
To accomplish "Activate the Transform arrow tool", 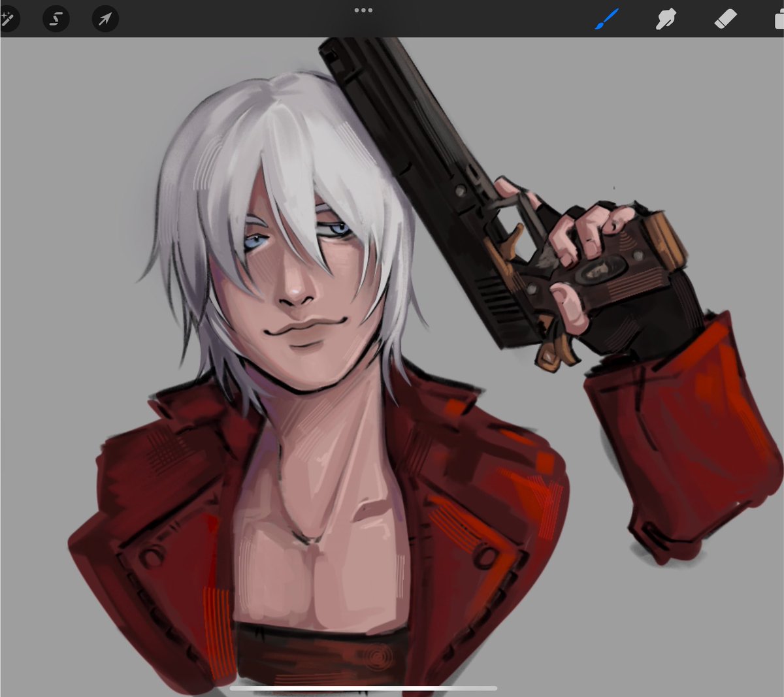I will tap(105, 19).
